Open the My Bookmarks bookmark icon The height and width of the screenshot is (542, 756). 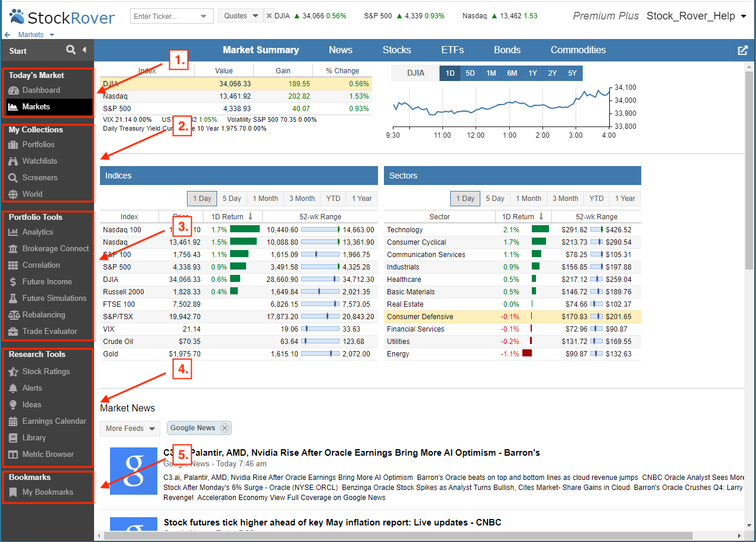pos(13,492)
